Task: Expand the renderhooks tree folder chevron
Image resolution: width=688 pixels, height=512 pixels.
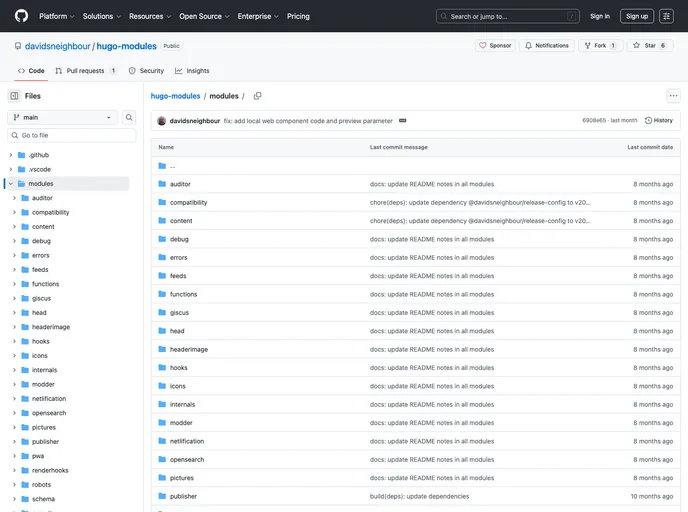Action: tap(14, 470)
